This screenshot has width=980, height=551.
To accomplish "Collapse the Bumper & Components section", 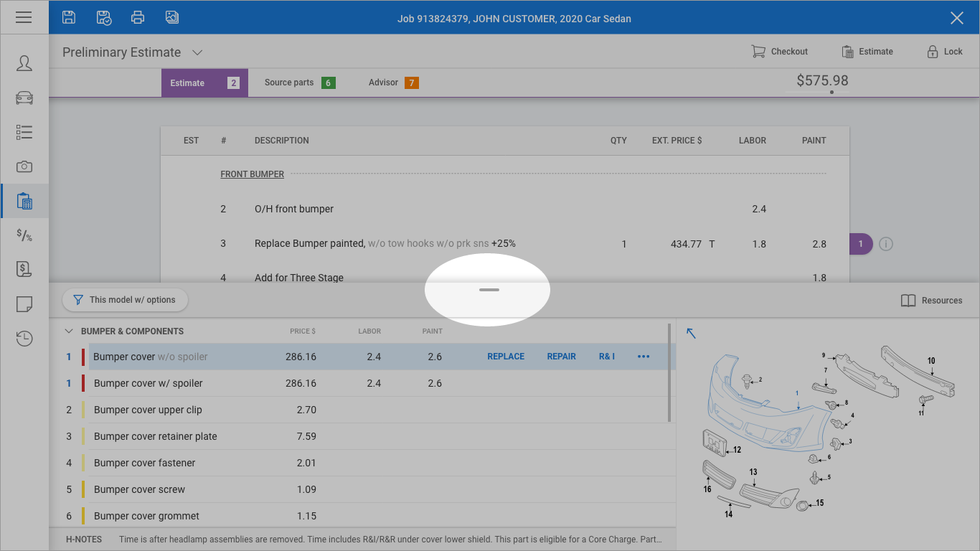I will (x=69, y=331).
